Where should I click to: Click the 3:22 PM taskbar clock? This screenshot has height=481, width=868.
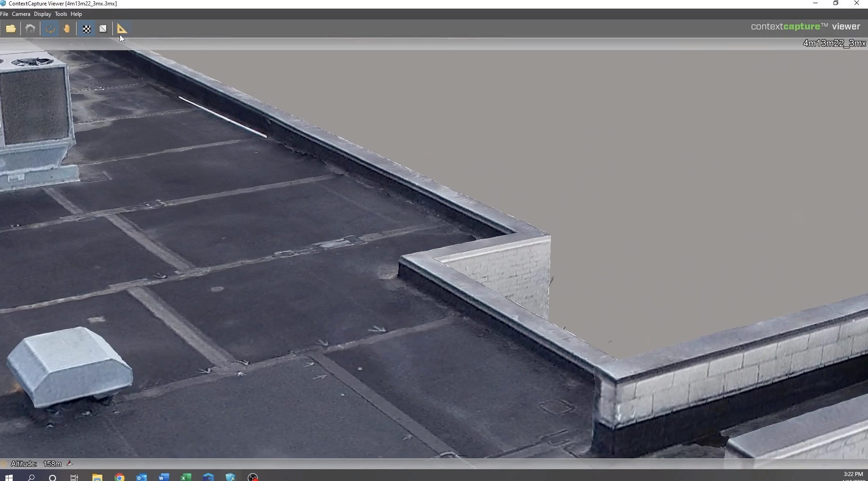(x=853, y=474)
